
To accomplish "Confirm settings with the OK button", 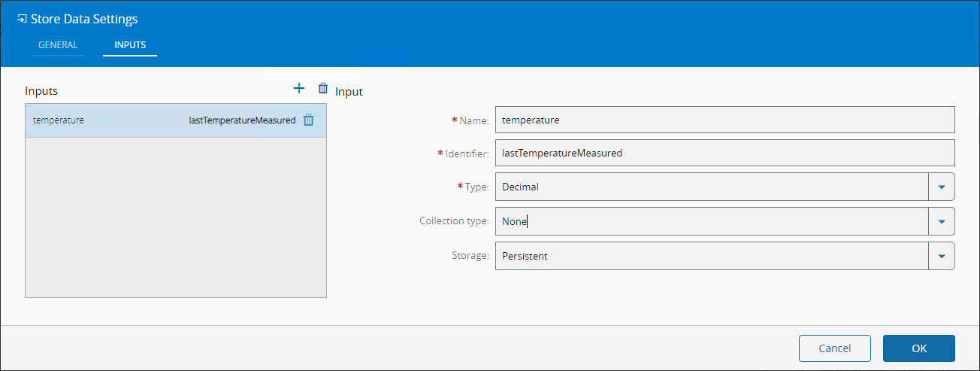I will 918,348.
